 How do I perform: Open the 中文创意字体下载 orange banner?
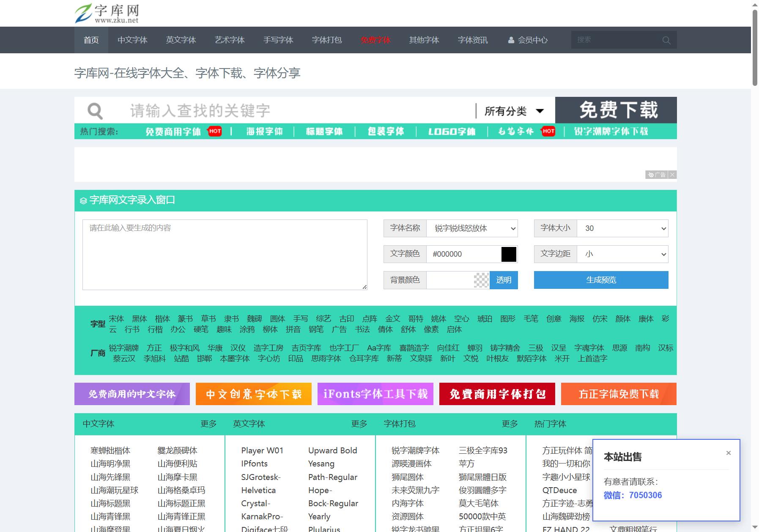point(254,394)
